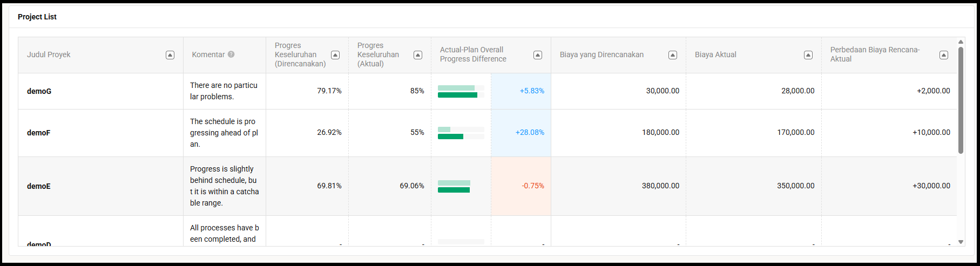Image resolution: width=980 pixels, height=266 pixels.
Task: Click sort icon for Actual-Plan Overall Progress Difference
Action: click(538, 55)
